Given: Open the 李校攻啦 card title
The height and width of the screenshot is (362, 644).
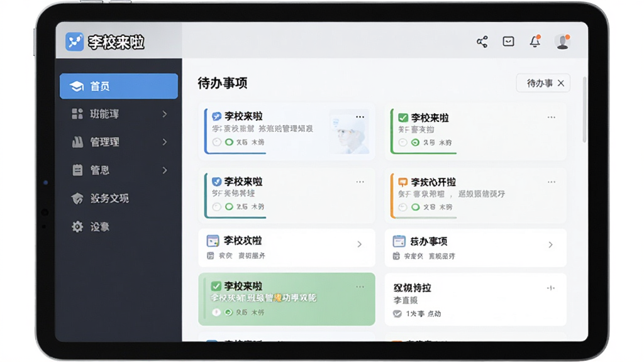Looking at the screenshot, I should (x=243, y=241).
